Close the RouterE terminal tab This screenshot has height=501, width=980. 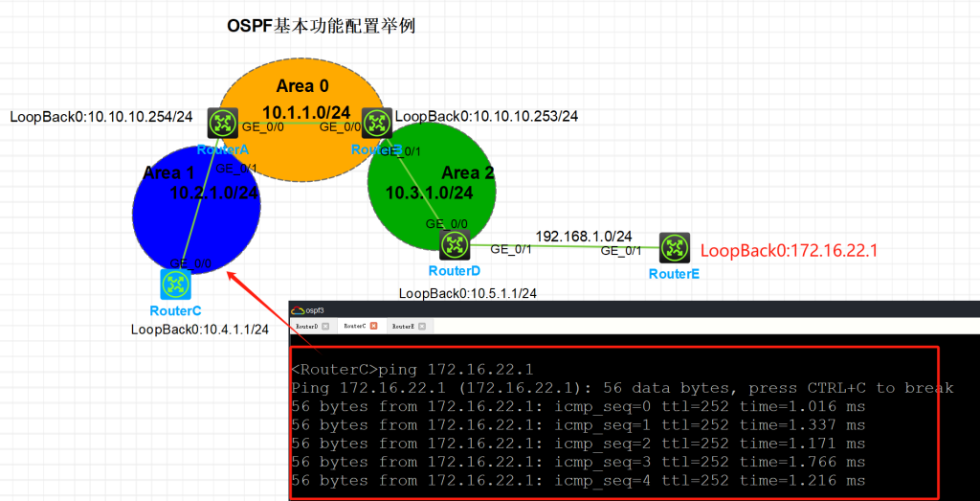coord(422,327)
